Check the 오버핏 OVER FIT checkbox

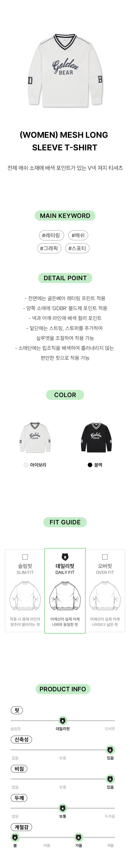pyautogui.click(x=105, y=557)
